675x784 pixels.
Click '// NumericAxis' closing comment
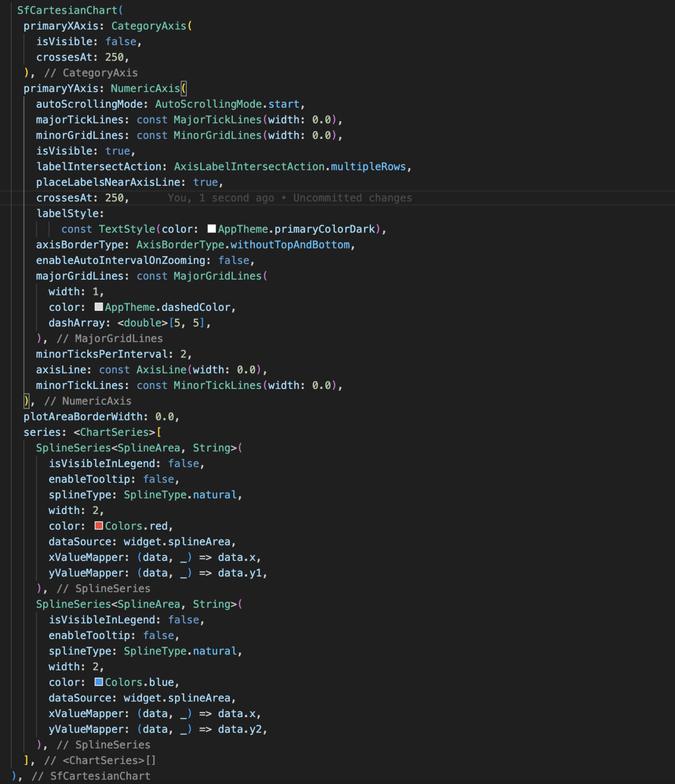pyautogui.click(x=88, y=401)
